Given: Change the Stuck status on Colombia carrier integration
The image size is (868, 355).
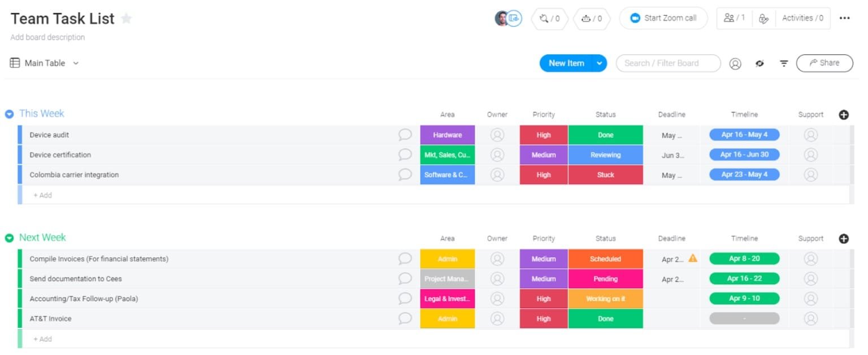Looking at the screenshot, I should [605, 175].
